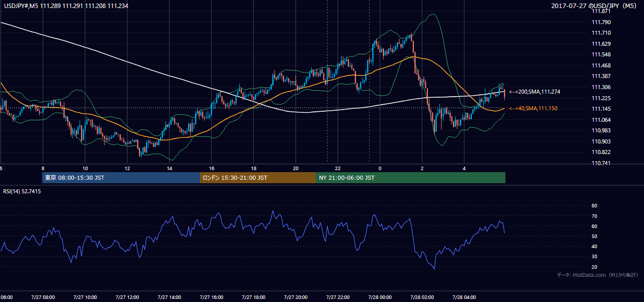Click price axis value 110.983
The width and height of the screenshot is (644, 302).
point(601,130)
